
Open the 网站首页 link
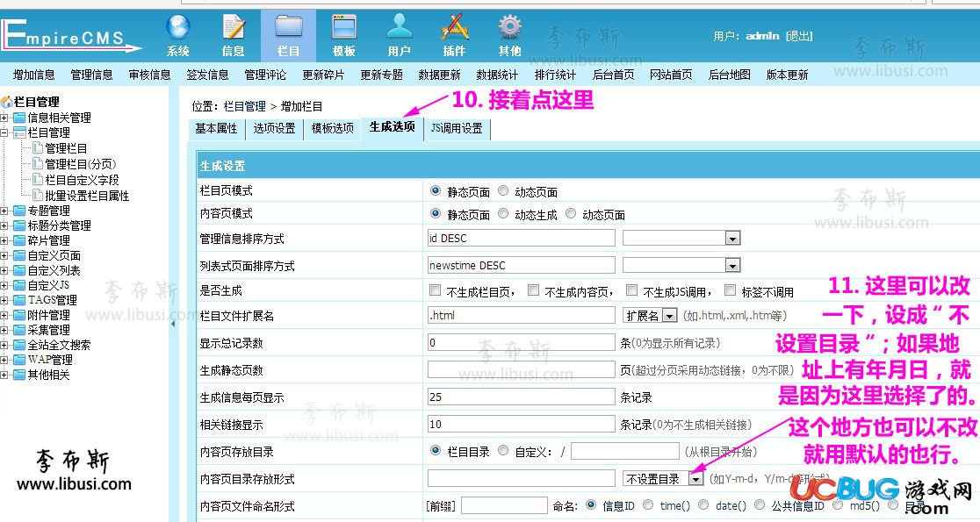pyautogui.click(x=671, y=75)
